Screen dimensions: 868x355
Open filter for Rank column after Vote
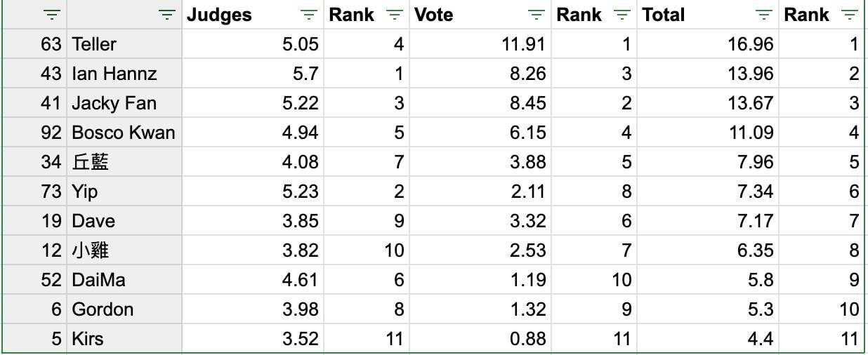[622, 15]
